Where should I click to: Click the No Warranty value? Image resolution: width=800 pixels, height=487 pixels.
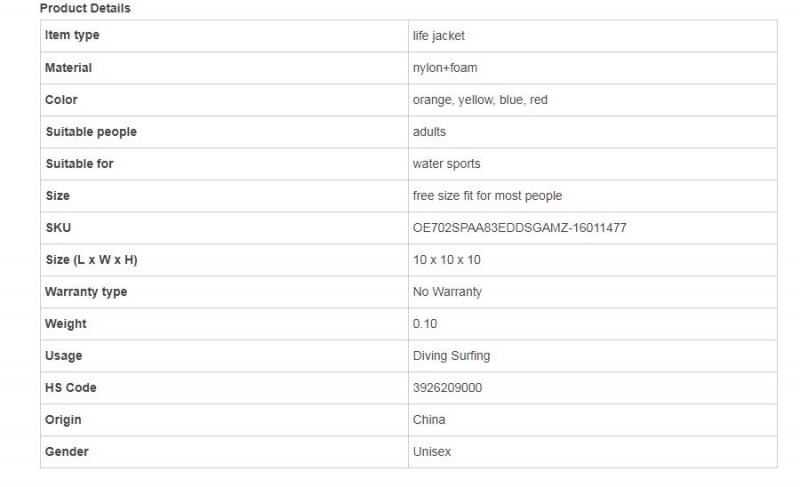coord(447,292)
